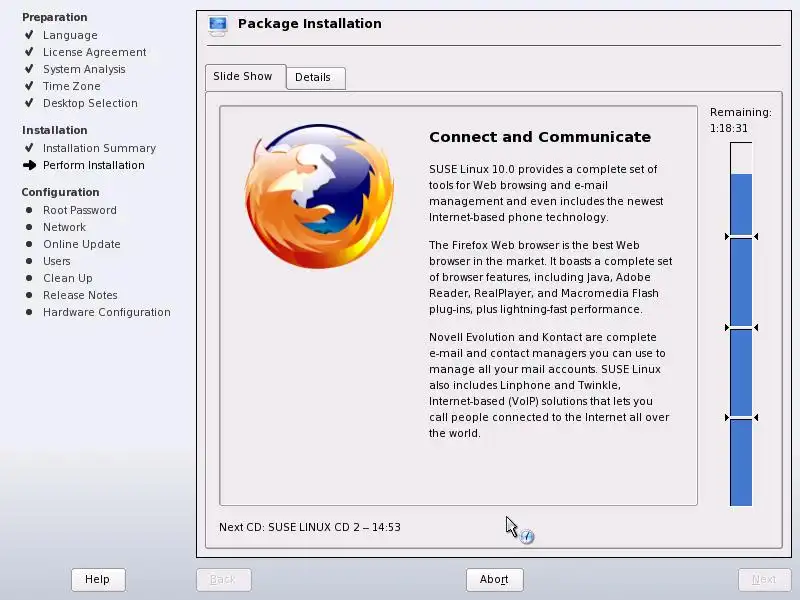The image size is (800, 600).
Task: Click the Connect and Communicate heading
Action: click(540, 137)
